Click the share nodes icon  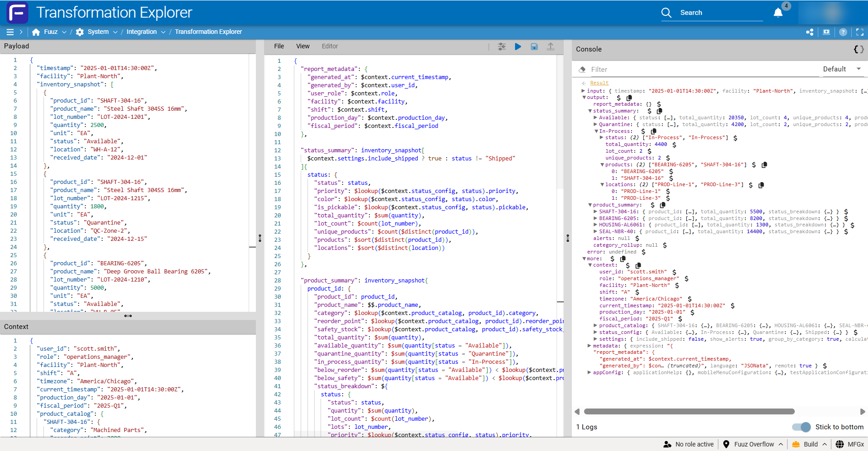pos(810,32)
